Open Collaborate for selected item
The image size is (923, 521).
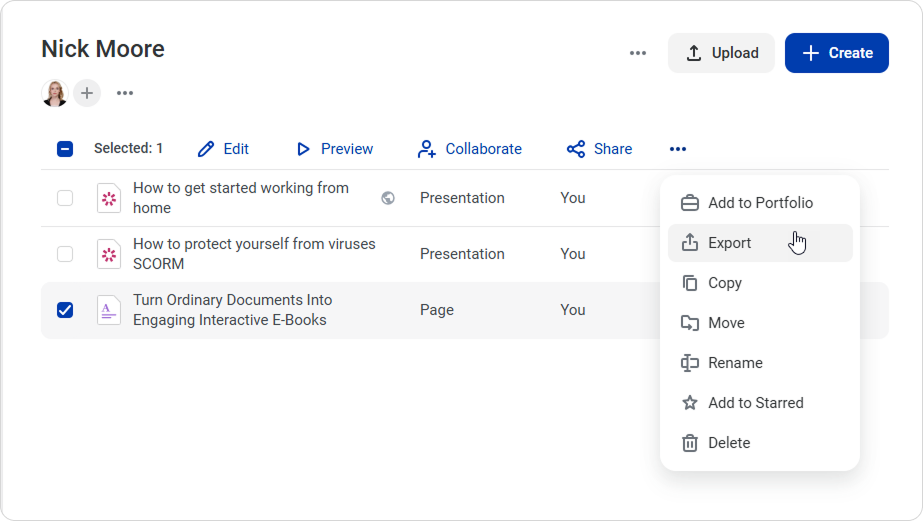point(469,149)
